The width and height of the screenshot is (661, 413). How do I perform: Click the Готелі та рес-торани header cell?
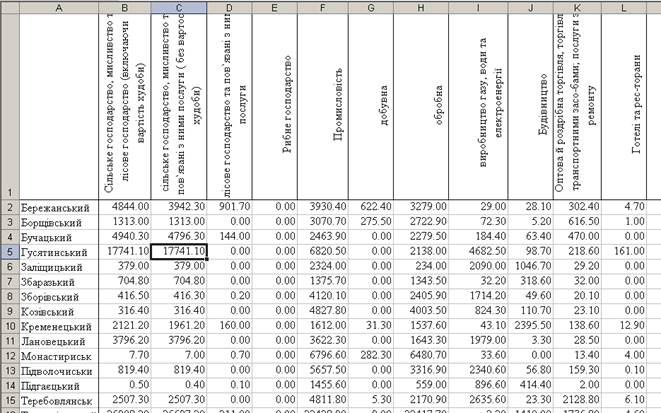click(624, 107)
